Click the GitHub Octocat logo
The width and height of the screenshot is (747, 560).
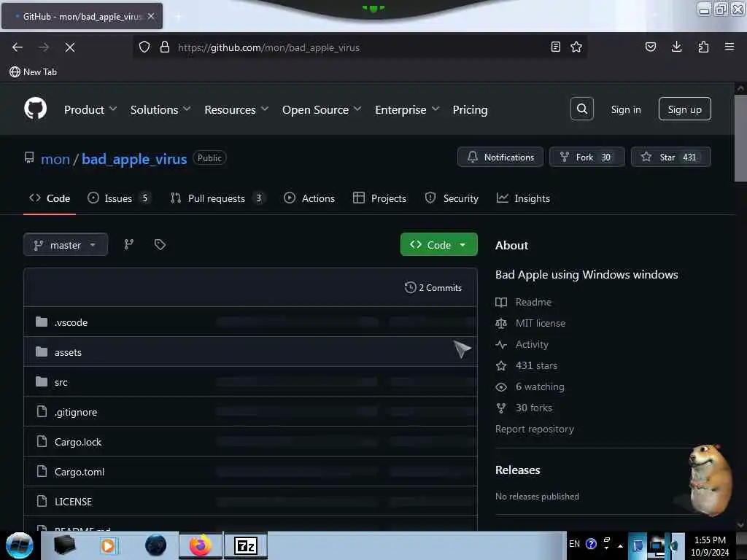pyautogui.click(x=35, y=109)
